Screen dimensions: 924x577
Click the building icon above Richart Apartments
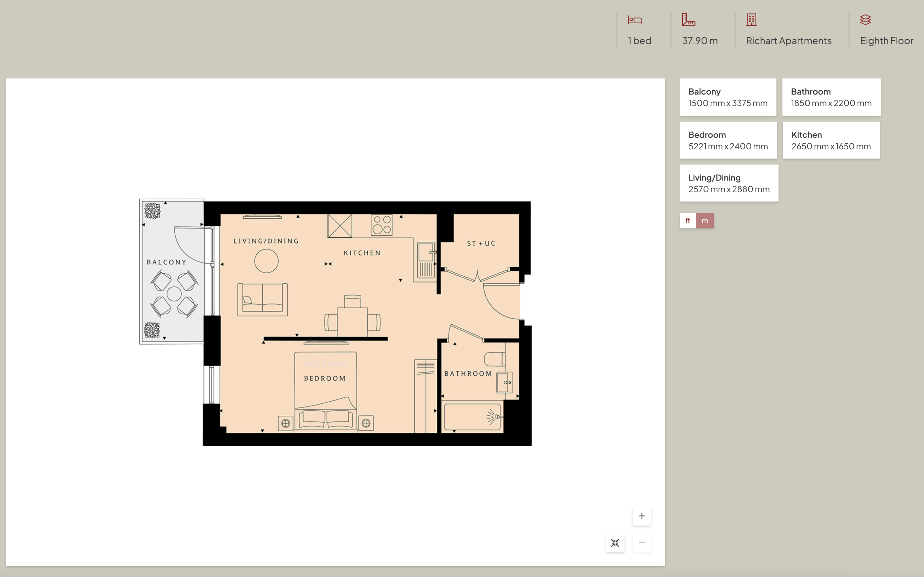751,20
